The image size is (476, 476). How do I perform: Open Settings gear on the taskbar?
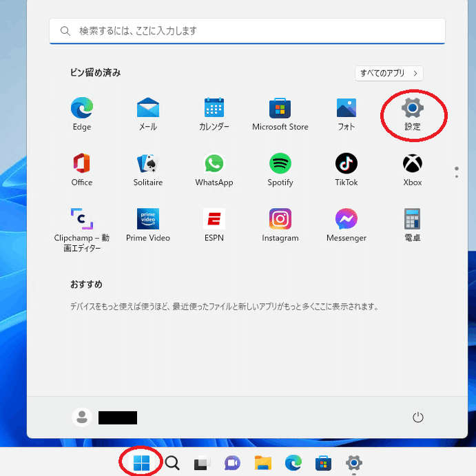tap(353, 463)
